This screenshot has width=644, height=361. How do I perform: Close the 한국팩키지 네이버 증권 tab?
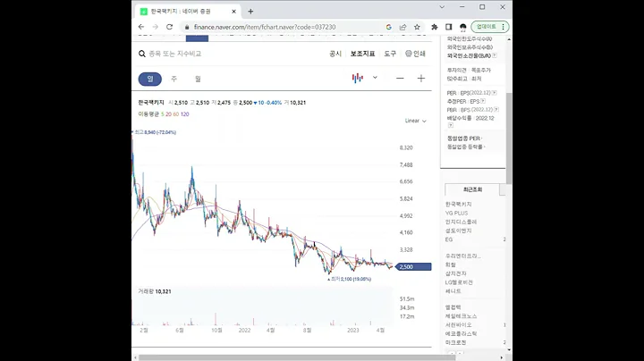point(233,12)
